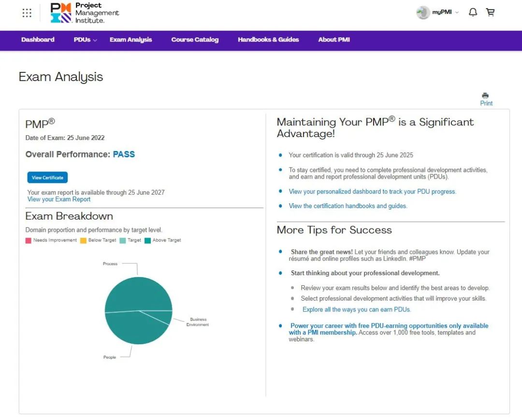The image size is (522, 420).
Task: Click Review your exam results below text
Action: [395, 288]
